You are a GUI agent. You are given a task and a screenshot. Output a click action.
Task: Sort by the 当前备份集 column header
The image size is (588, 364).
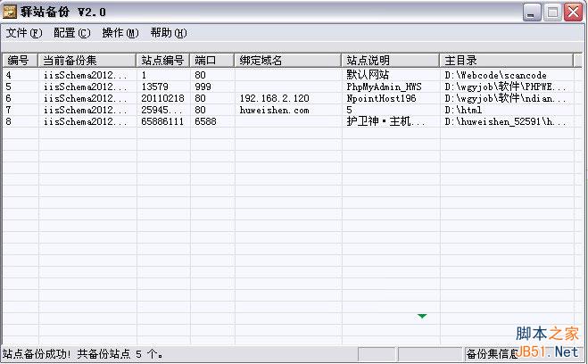point(87,61)
